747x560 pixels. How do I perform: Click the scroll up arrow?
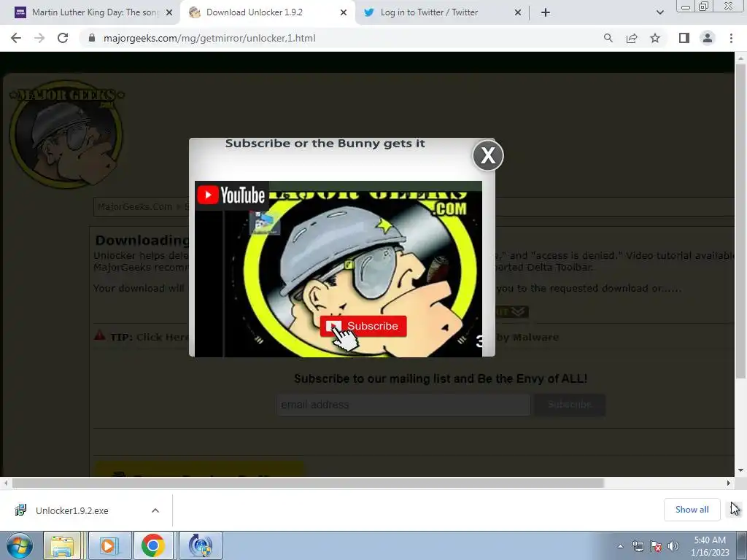pyautogui.click(x=740, y=58)
